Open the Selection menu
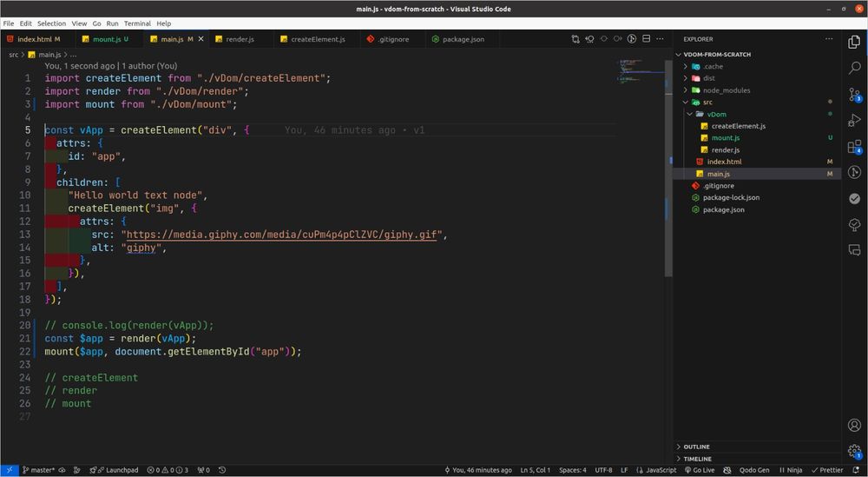868x477 pixels. click(x=51, y=23)
